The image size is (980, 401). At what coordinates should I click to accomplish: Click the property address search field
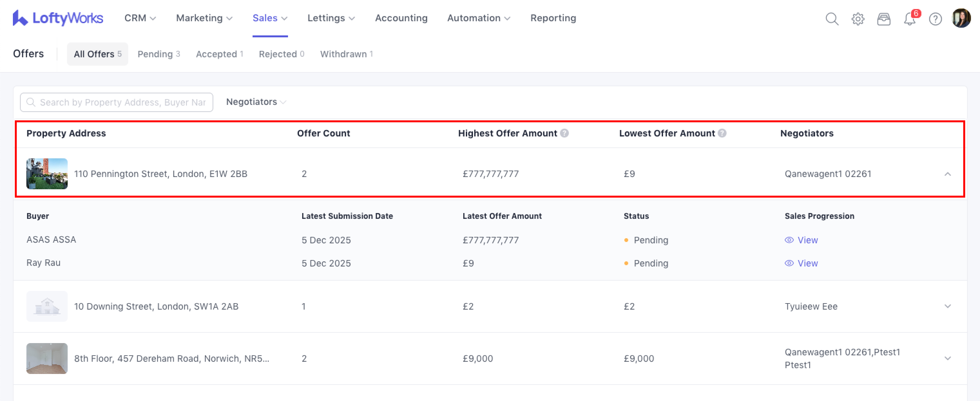(122, 102)
